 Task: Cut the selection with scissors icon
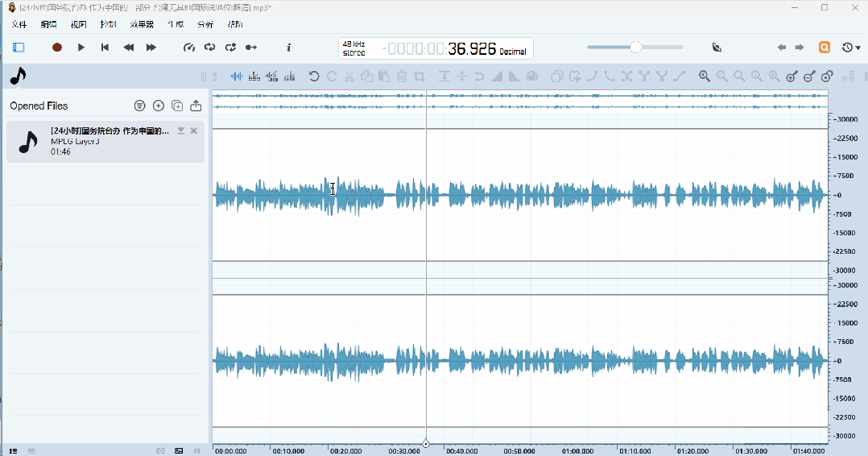(349, 77)
